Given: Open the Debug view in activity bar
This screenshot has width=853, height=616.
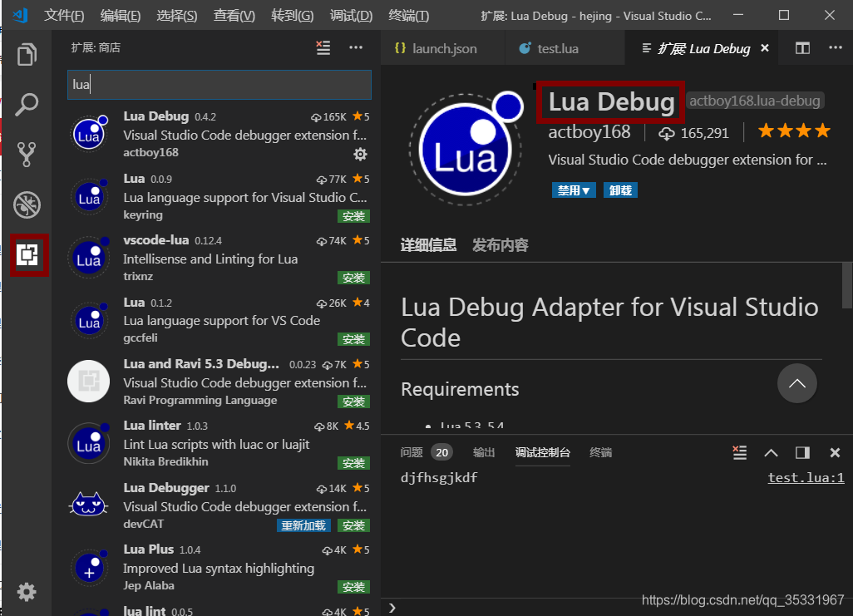Looking at the screenshot, I should (27, 205).
